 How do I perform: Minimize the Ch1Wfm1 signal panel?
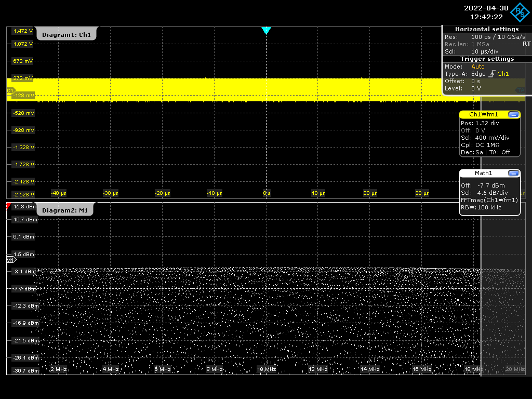tap(514, 115)
